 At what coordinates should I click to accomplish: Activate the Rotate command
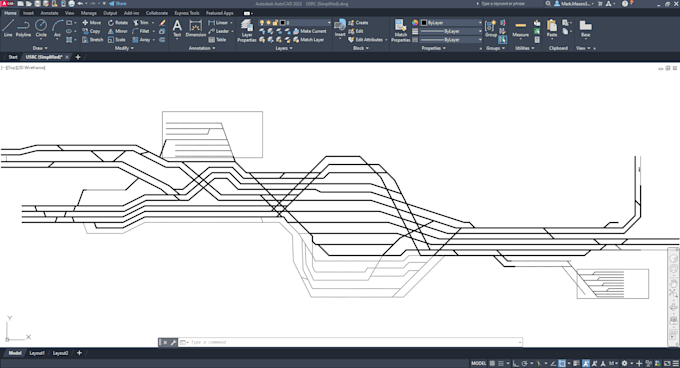point(118,23)
